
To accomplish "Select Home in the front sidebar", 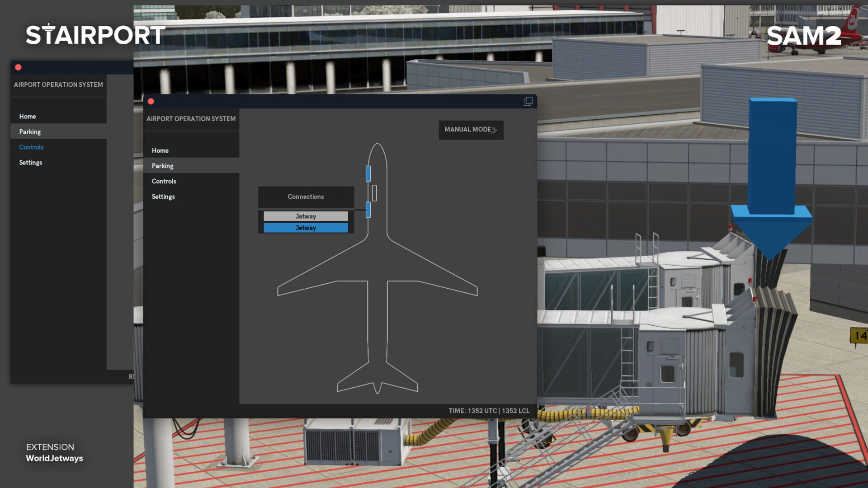I will [160, 150].
